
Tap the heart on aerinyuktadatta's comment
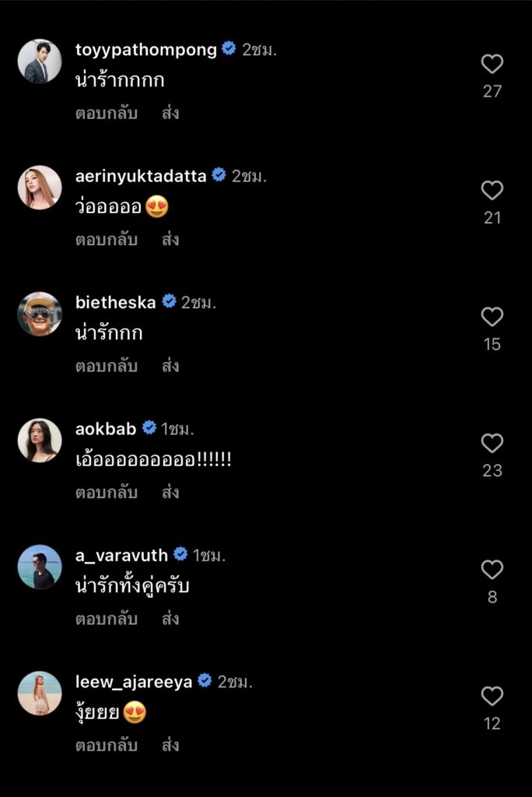click(492, 190)
